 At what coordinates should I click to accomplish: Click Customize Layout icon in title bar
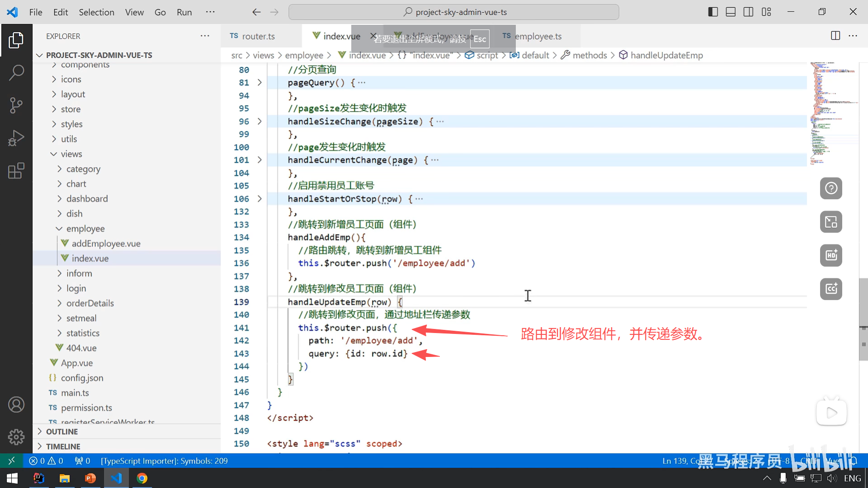click(x=766, y=12)
